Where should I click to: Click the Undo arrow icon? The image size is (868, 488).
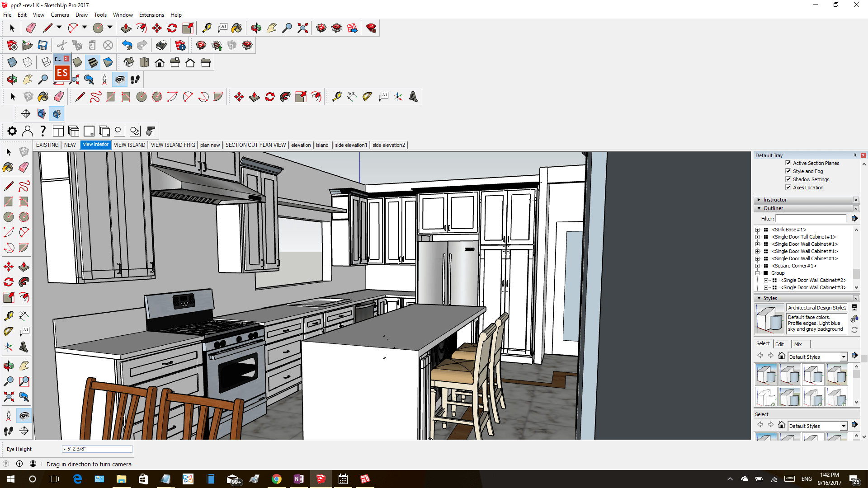[127, 45]
